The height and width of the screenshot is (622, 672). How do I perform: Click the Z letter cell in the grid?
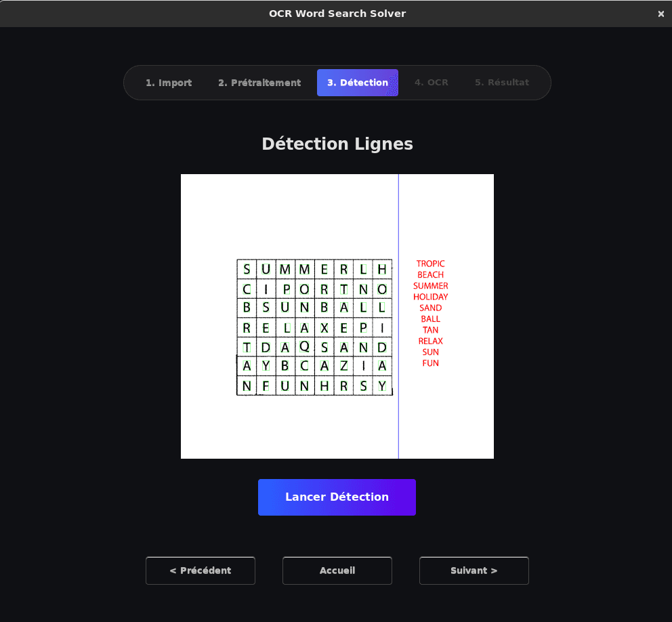(343, 367)
